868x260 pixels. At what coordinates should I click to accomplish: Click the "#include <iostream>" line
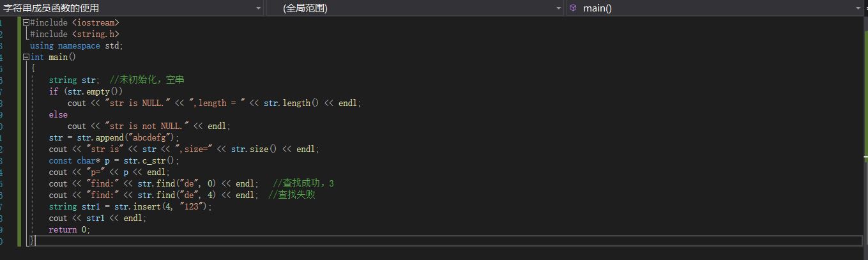(x=75, y=22)
